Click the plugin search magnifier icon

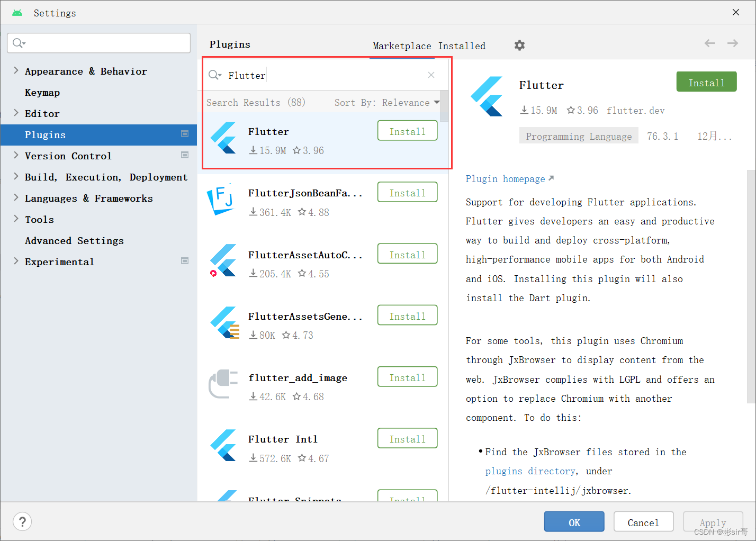coord(214,75)
